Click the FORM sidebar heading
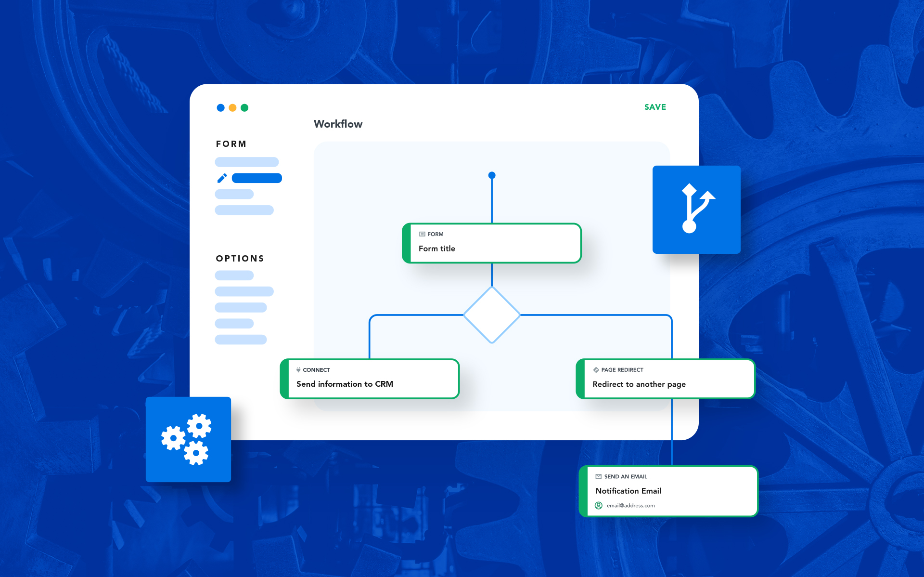 coord(231,144)
